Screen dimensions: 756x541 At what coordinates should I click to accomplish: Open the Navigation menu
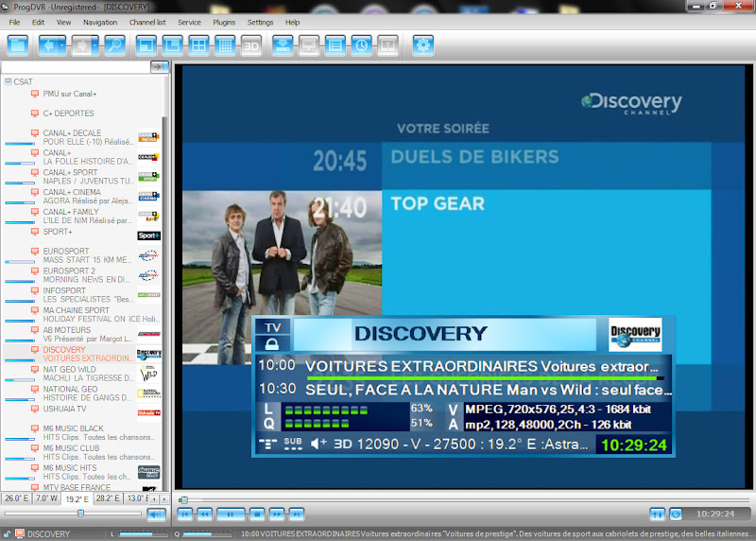tap(100, 22)
